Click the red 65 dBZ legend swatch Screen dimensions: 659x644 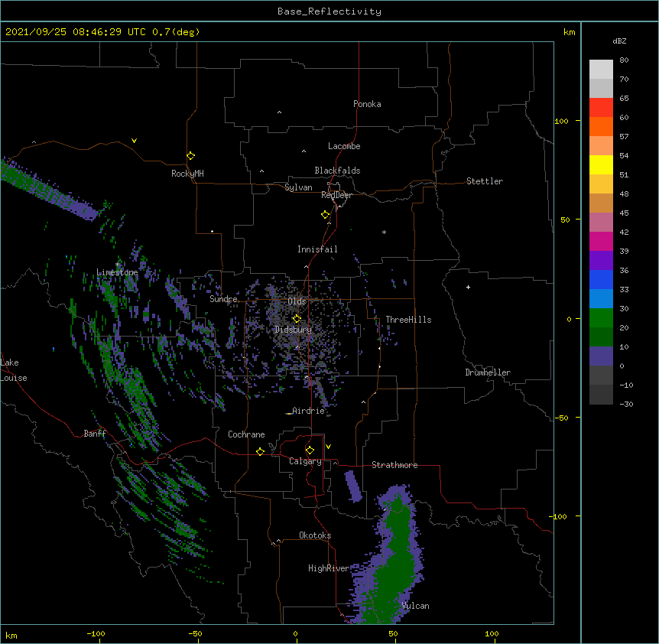click(x=601, y=107)
